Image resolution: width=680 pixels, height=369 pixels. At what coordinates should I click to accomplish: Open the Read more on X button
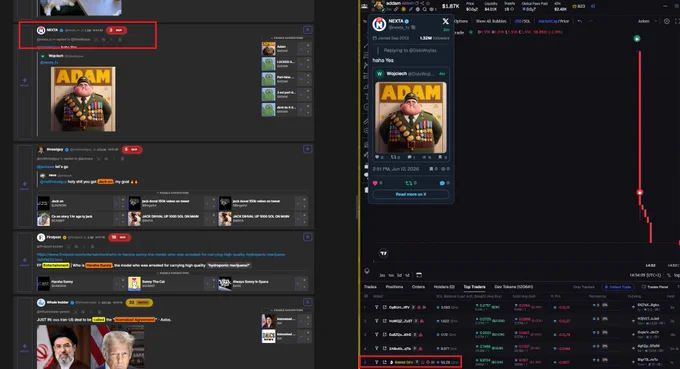[411, 194]
